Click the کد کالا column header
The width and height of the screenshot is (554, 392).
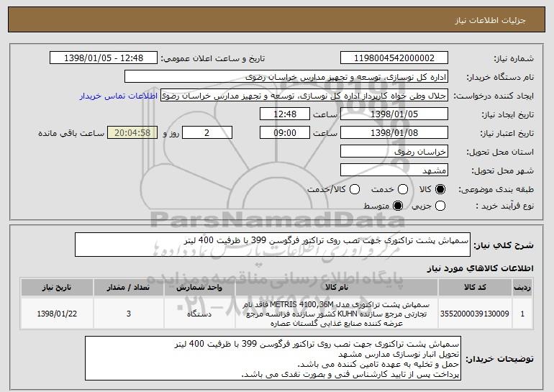[475, 288]
